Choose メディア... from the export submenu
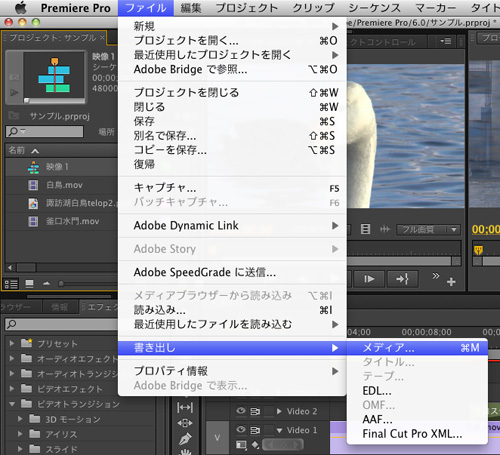The height and width of the screenshot is (455, 500). 417,348
